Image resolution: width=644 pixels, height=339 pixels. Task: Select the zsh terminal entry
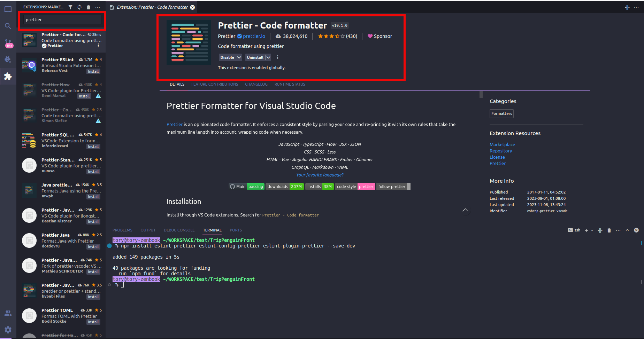tap(574, 230)
